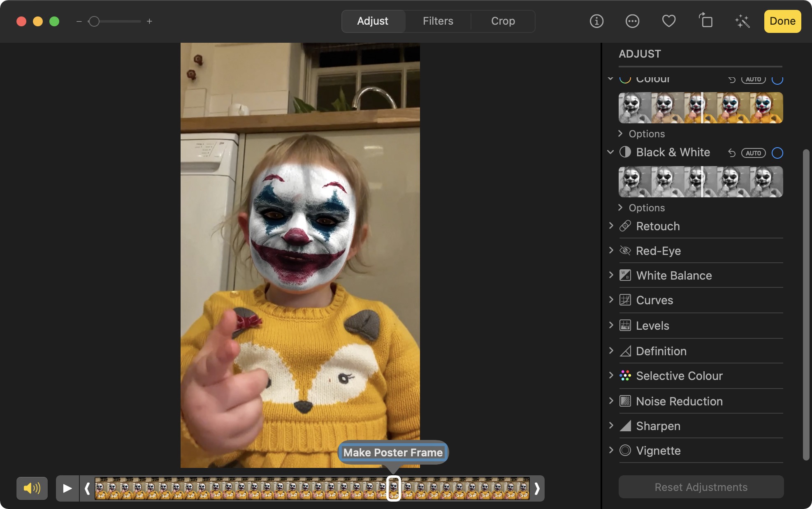Viewport: 812px width, 509px height.
Task: Click the Selective Colour icon
Action: point(625,375)
